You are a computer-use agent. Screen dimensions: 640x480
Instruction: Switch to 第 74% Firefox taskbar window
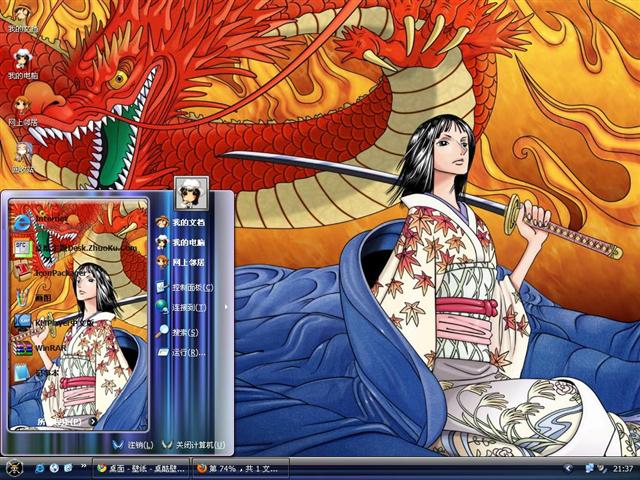pos(241,469)
